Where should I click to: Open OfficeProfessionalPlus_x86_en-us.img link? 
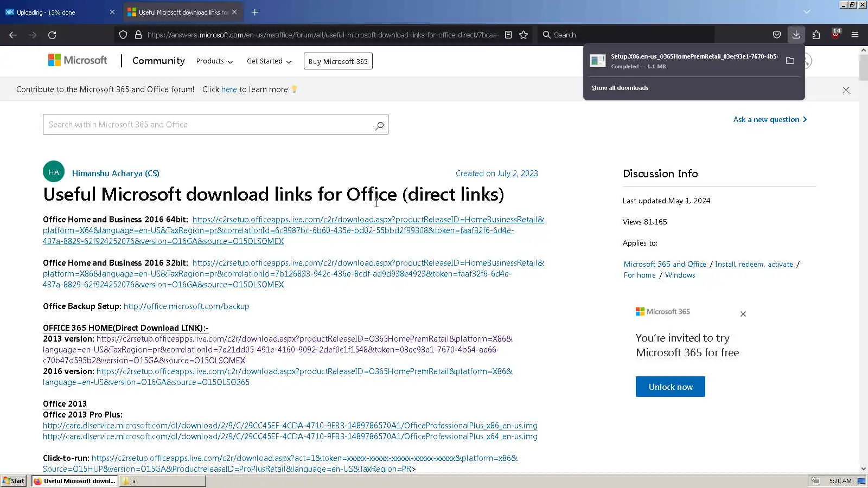click(x=290, y=426)
